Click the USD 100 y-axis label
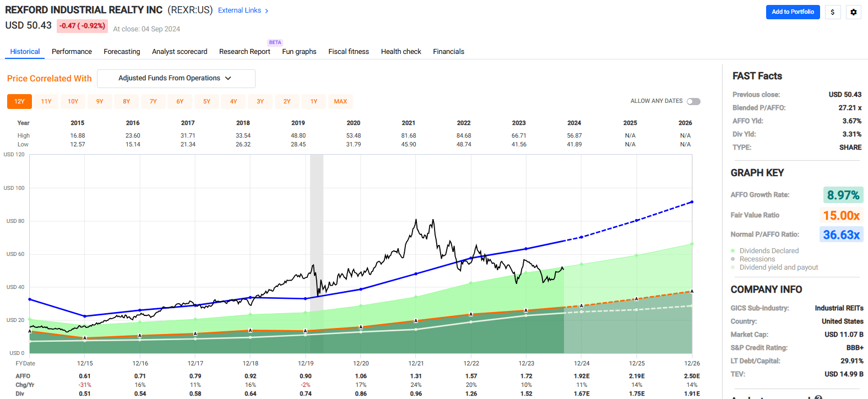 point(14,188)
